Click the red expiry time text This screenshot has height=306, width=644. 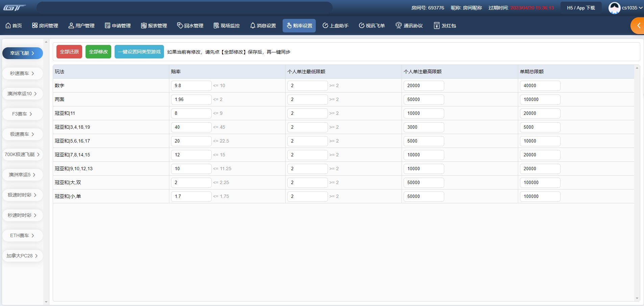532,8
